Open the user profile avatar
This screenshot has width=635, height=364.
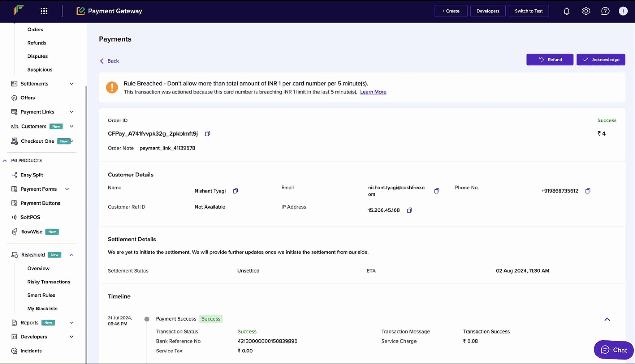click(x=623, y=11)
